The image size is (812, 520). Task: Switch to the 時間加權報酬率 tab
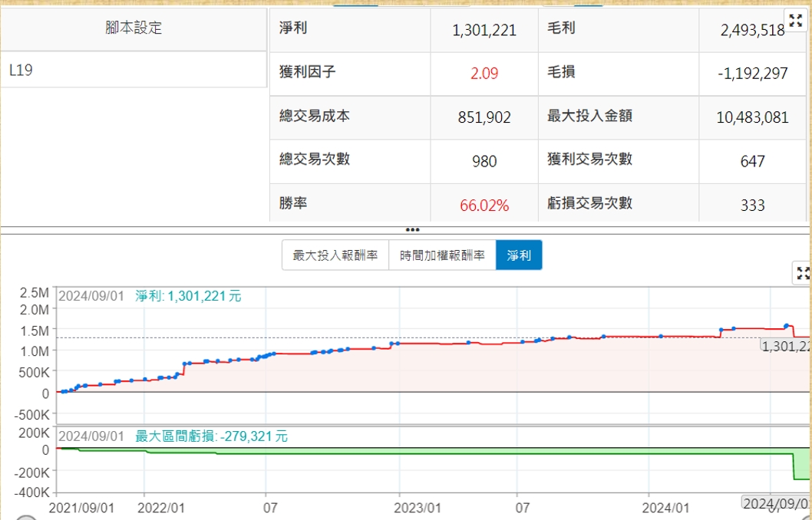442,255
